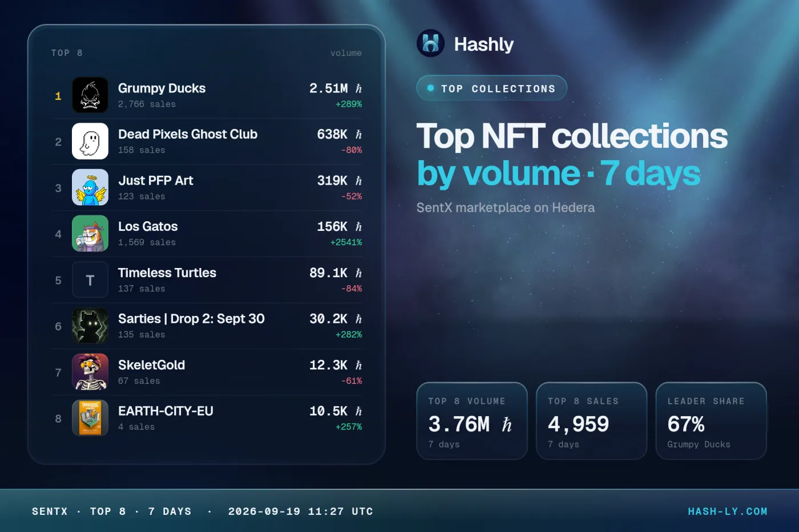Click the hbar symbol beside 319K
This screenshot has width=799, height=532.
click(358, 181)
